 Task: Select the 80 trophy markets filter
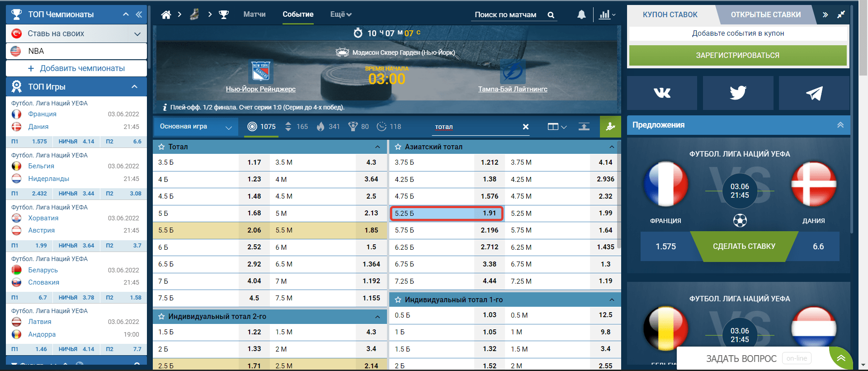[x=359, y=127]
